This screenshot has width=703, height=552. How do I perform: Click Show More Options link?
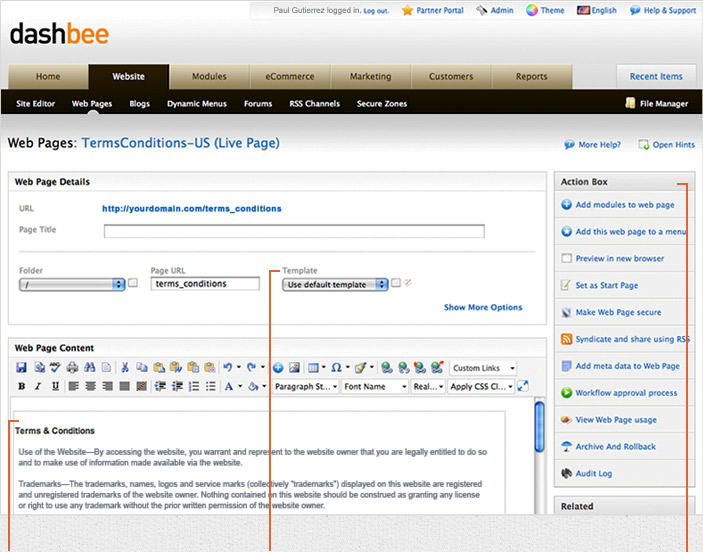click(x=483, y=307)
